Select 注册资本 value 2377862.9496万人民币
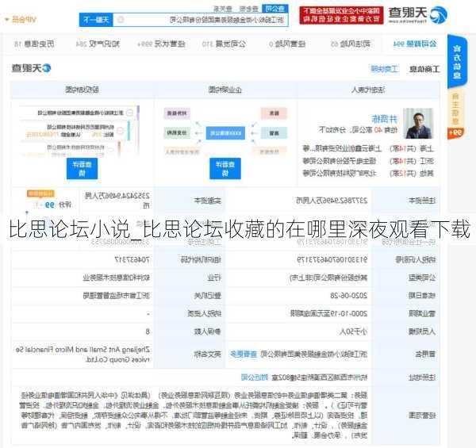The image size is (476, 448). 332,201
